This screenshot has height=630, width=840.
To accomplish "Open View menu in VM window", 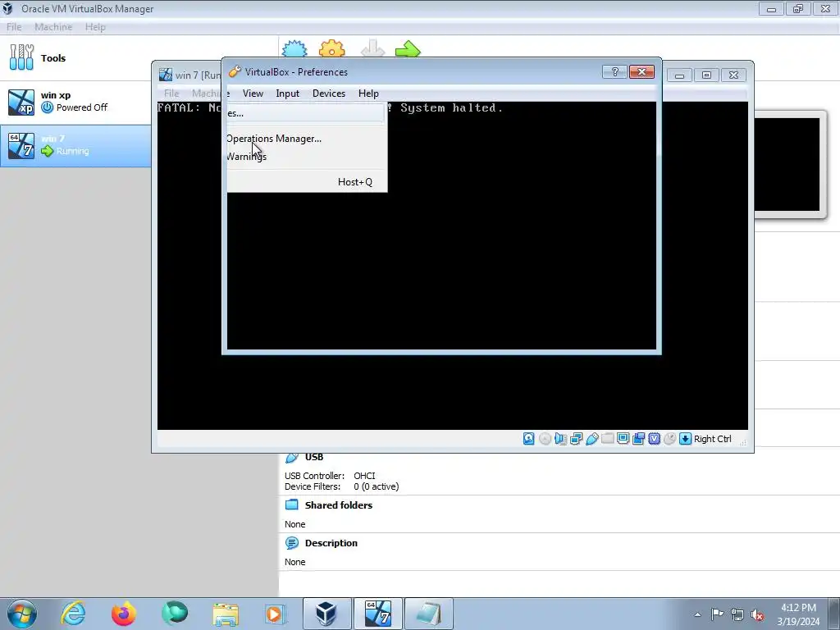I will (x=253, y=94).
